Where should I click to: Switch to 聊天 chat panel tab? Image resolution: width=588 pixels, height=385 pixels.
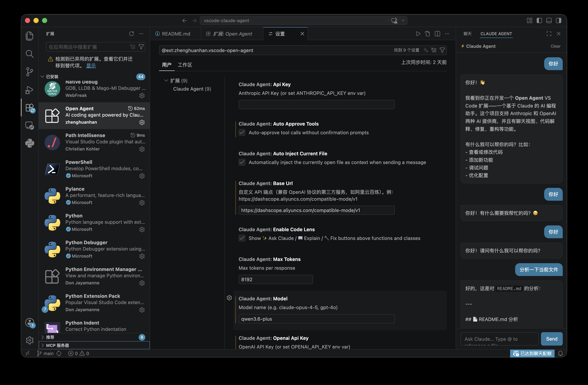(x=467, y=34)
